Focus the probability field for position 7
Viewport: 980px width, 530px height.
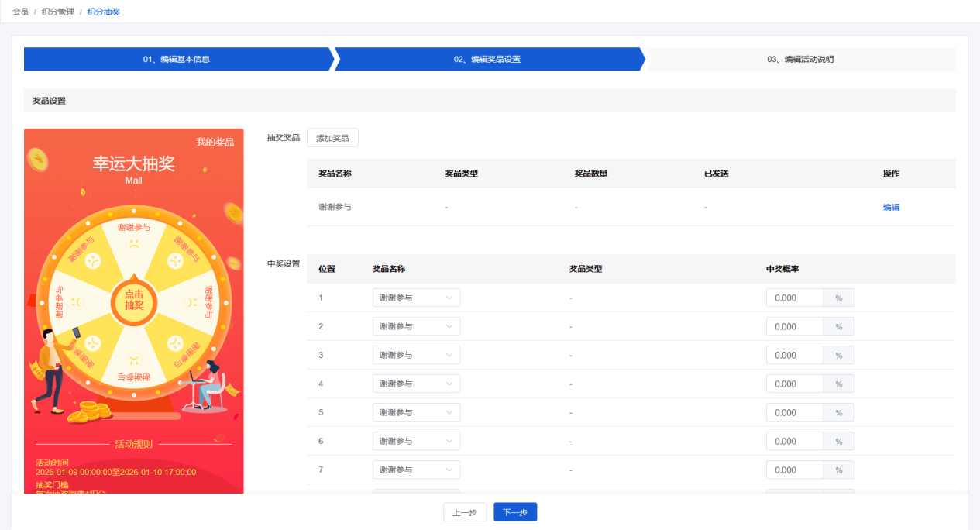click(794, 470)
